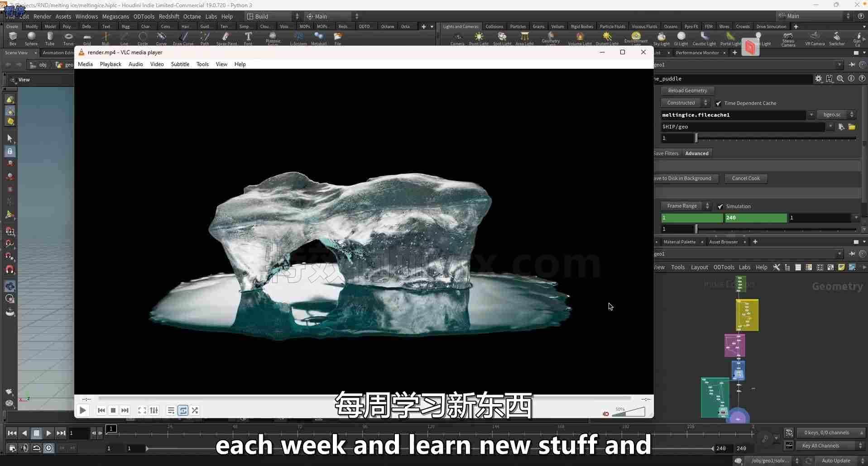
Task: Play the Houdini timeline forward
Action: coord(48,433)
